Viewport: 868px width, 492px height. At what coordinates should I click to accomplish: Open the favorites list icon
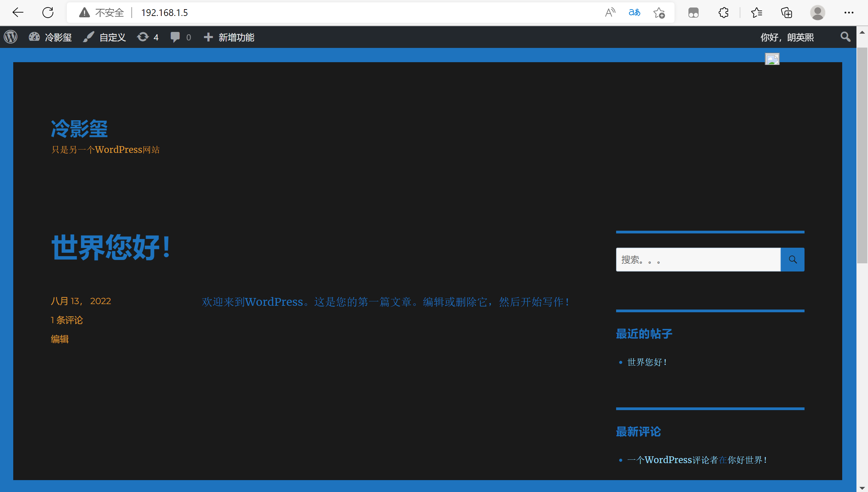(756, 13)
